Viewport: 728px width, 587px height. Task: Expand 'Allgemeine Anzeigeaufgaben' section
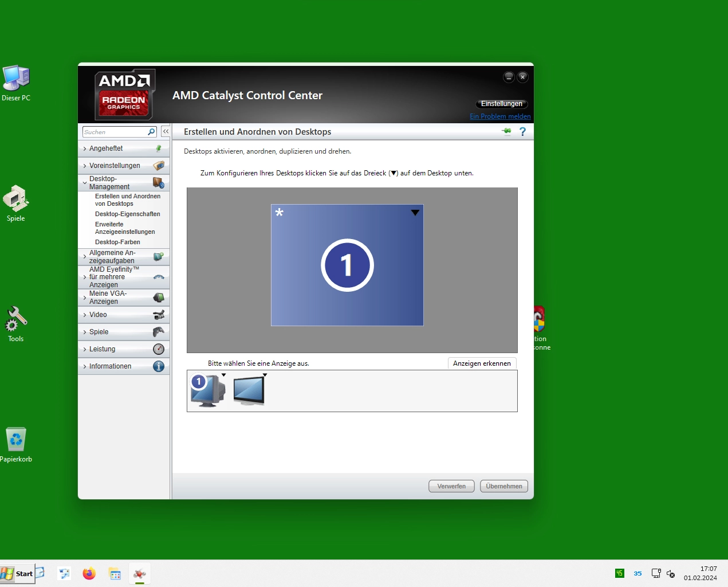(x=124, y=257)
